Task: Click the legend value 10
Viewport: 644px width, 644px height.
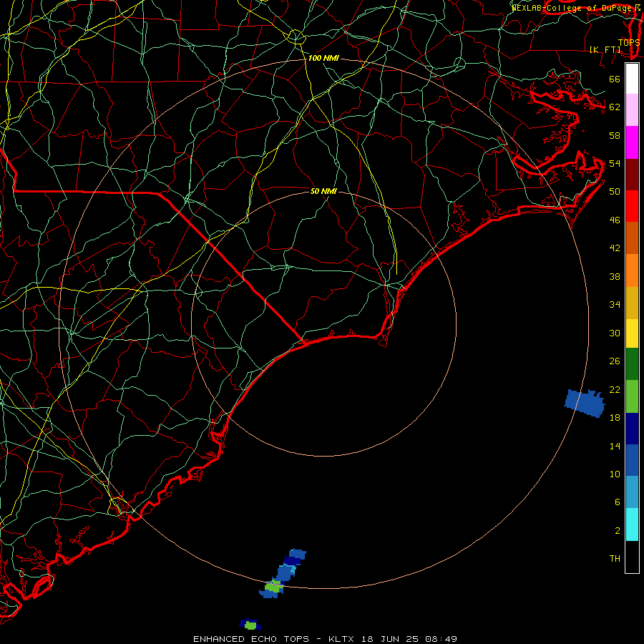Action: (615, 474)
